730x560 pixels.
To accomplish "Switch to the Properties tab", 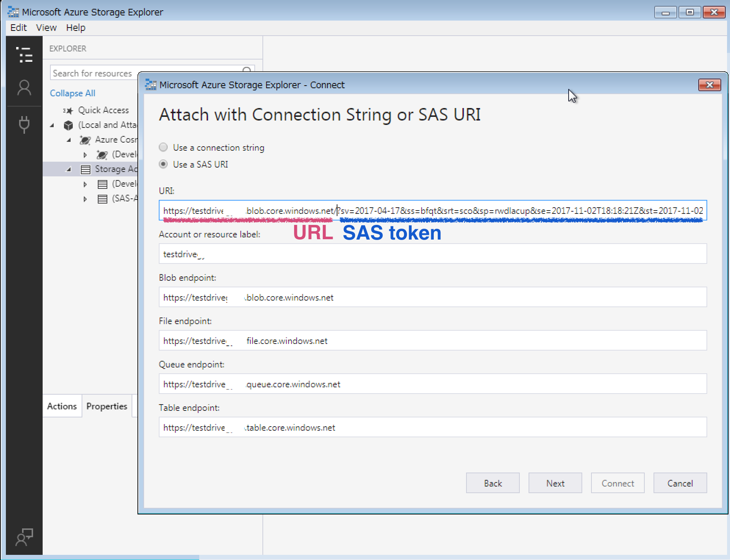I will point(107,406).
